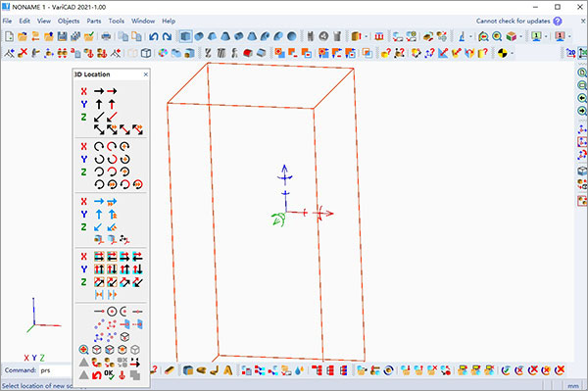This screenshot has width=588, height=391.
Task: Click the red undo arrow in 3D Location panel
Action: 96,374
